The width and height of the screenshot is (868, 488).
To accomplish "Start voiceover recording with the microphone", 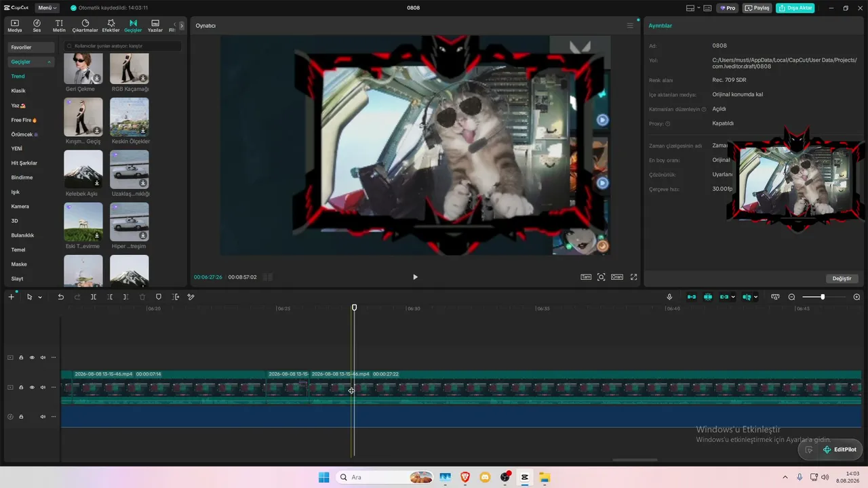I will 669,297.
